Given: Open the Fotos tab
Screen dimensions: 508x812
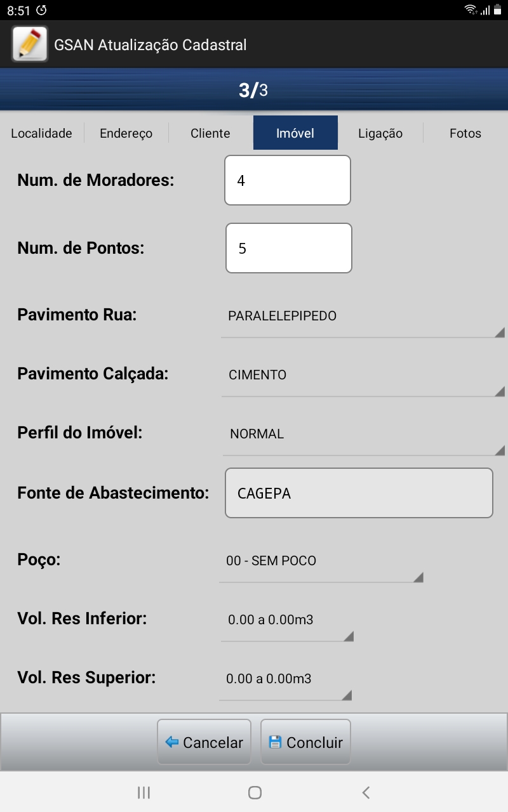Looking at the screenshot, I should [465, 133].
